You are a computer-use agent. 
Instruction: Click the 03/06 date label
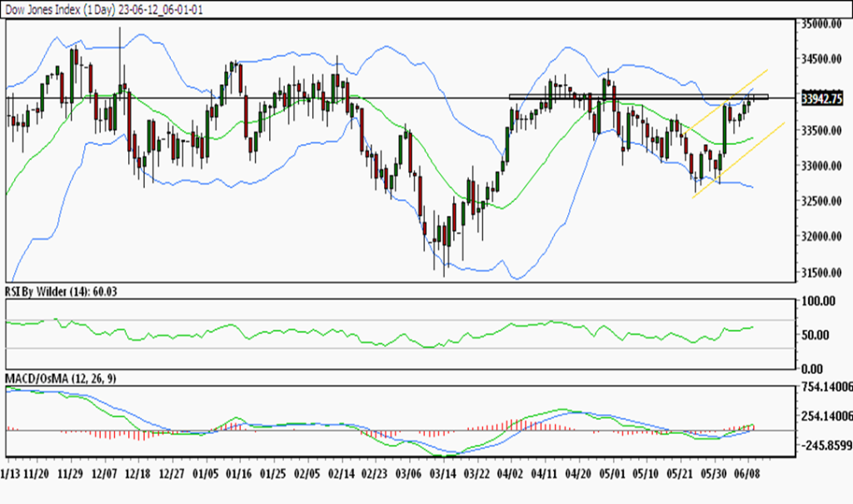[408, 473]
